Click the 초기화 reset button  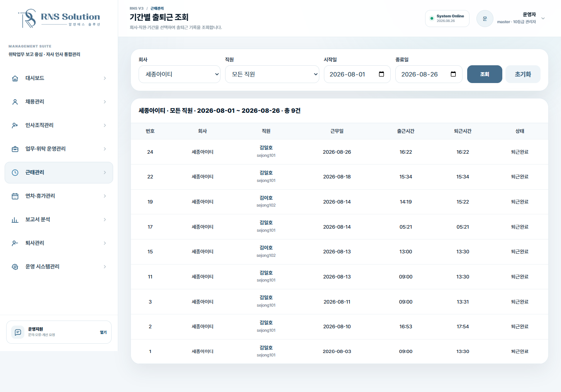pyautogui.click(x=523, y=74)
